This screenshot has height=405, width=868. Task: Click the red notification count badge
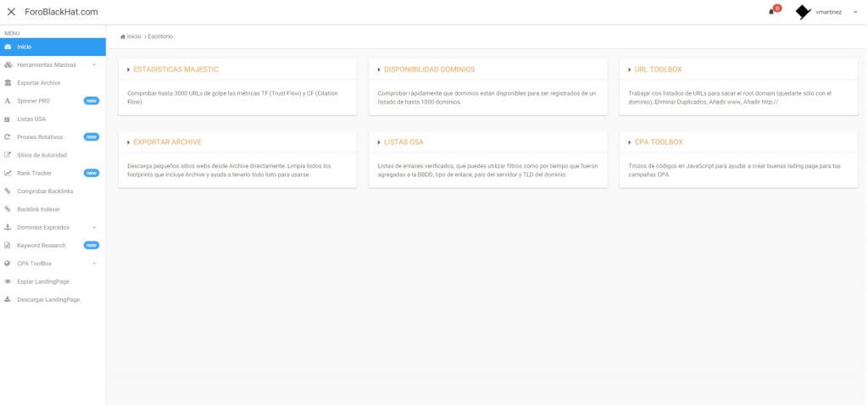777,8
